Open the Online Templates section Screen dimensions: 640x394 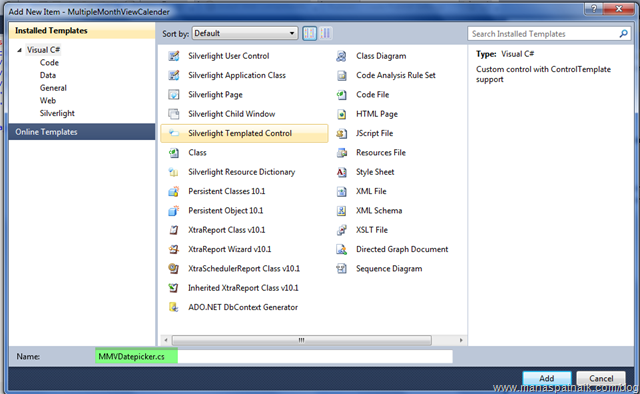tap(82, 132)
